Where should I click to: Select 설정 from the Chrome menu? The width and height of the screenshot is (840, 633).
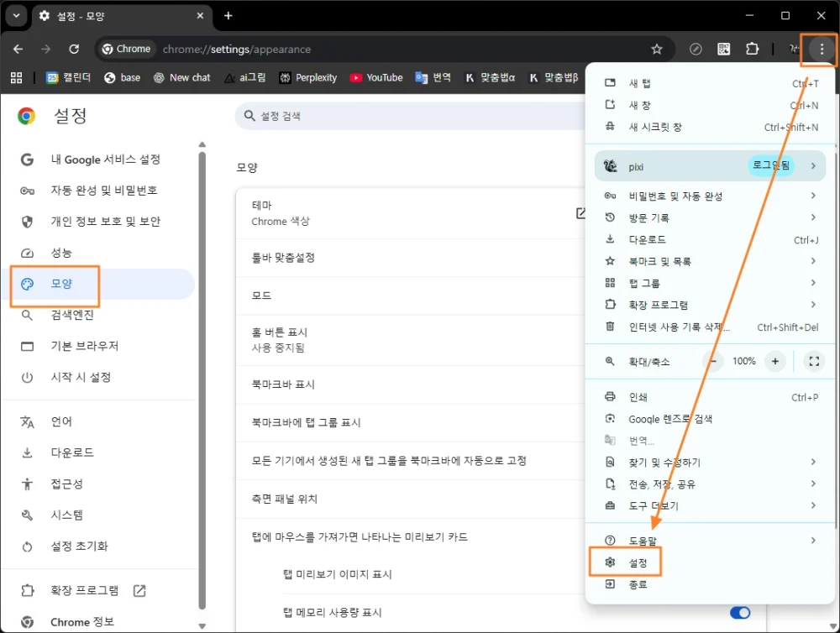point(638,562)
